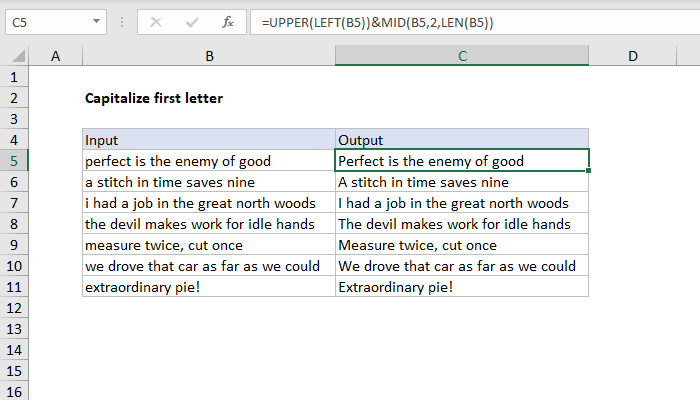Screen dimensions: 700x400
Task: Open the Insert Function fx dialog
Action: tap(227, 19)
